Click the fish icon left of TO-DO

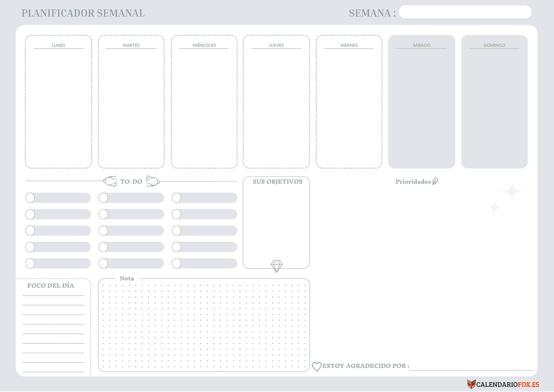[110, 181]
